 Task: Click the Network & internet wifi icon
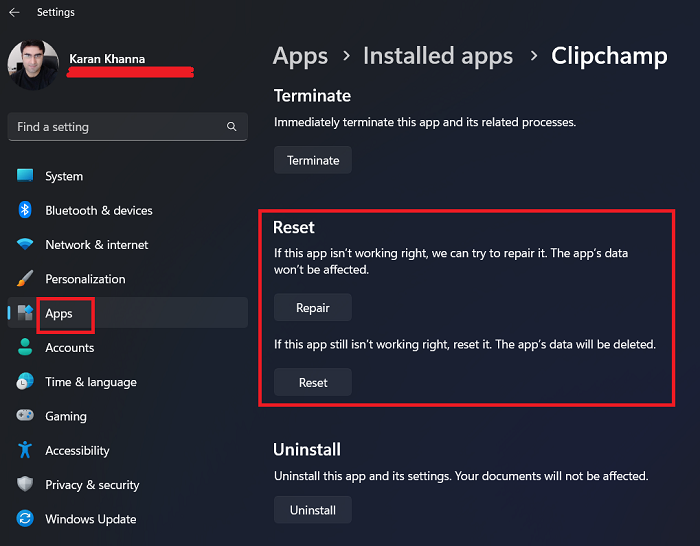point(26,245)
